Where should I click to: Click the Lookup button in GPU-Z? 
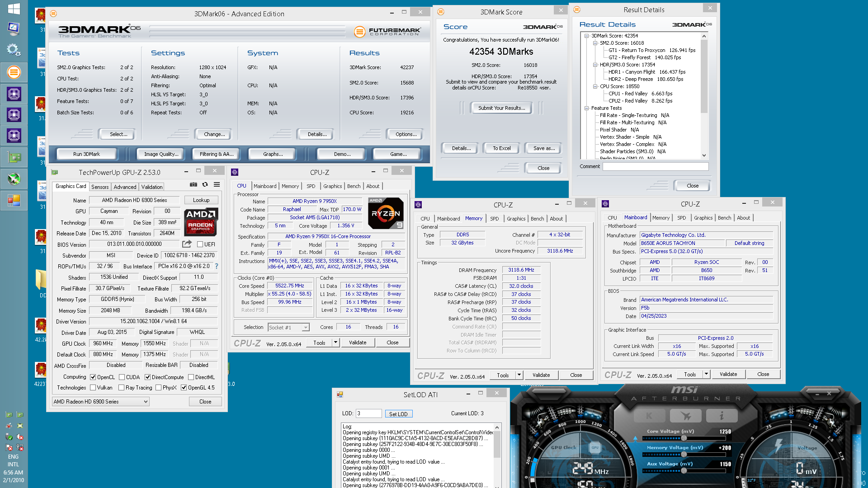(x=201, y=200)
